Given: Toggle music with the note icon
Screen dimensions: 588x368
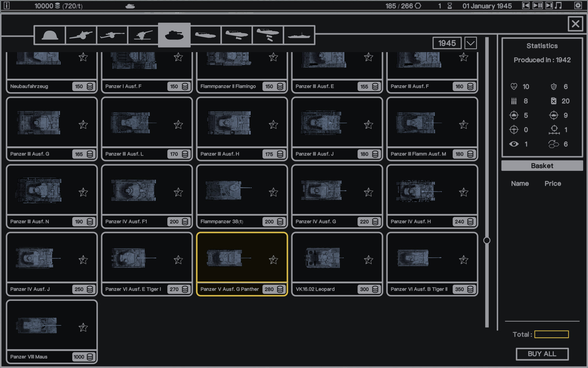Looking at the screenshot, I should pyautogui.click(x=558, y=5).
